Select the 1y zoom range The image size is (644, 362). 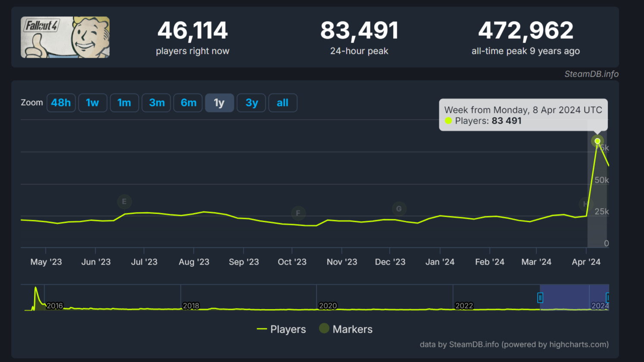(219, 103)
